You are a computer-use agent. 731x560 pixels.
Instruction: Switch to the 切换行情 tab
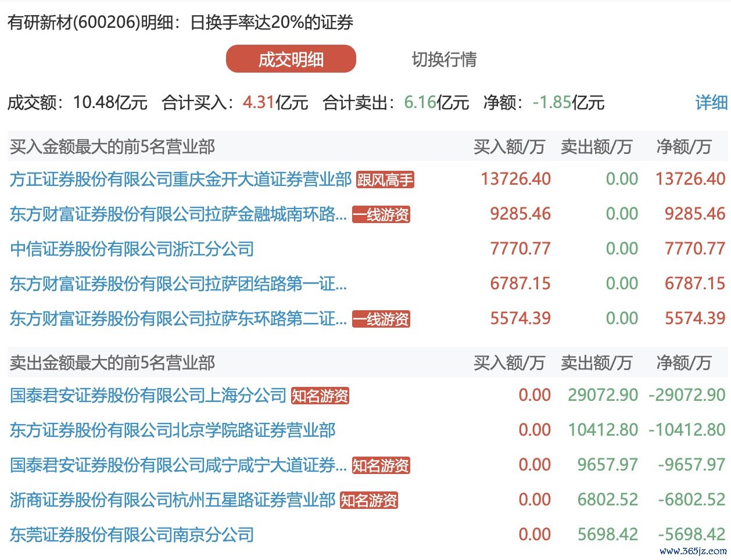pyautogui.click(x=444, y=59)
